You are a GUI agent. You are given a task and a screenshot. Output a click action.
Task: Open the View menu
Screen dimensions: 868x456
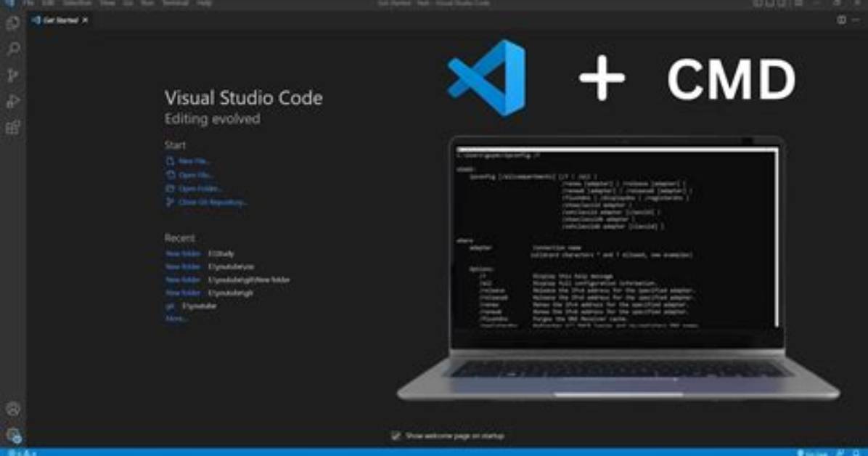click(x=107, y=4)
